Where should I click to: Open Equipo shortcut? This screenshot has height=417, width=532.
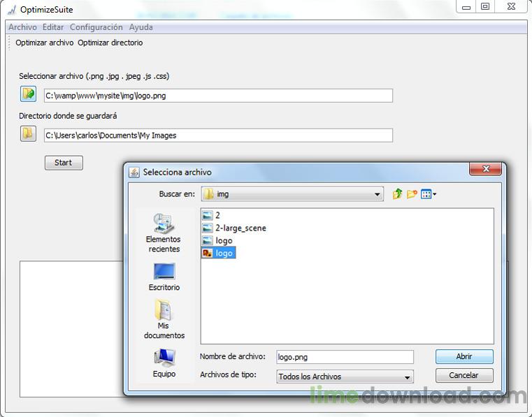point(164,363)
